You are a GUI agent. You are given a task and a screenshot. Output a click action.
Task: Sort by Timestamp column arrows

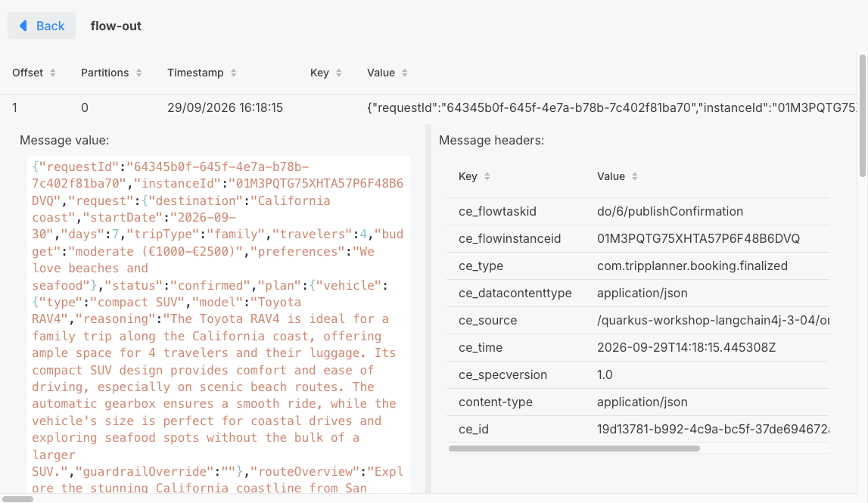pos(234,73)
